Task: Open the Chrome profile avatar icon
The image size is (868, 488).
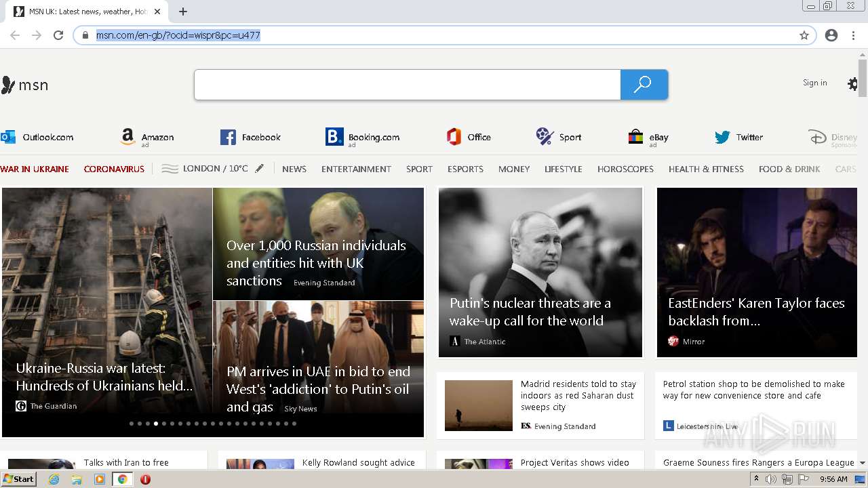Action: pos(831,35)
